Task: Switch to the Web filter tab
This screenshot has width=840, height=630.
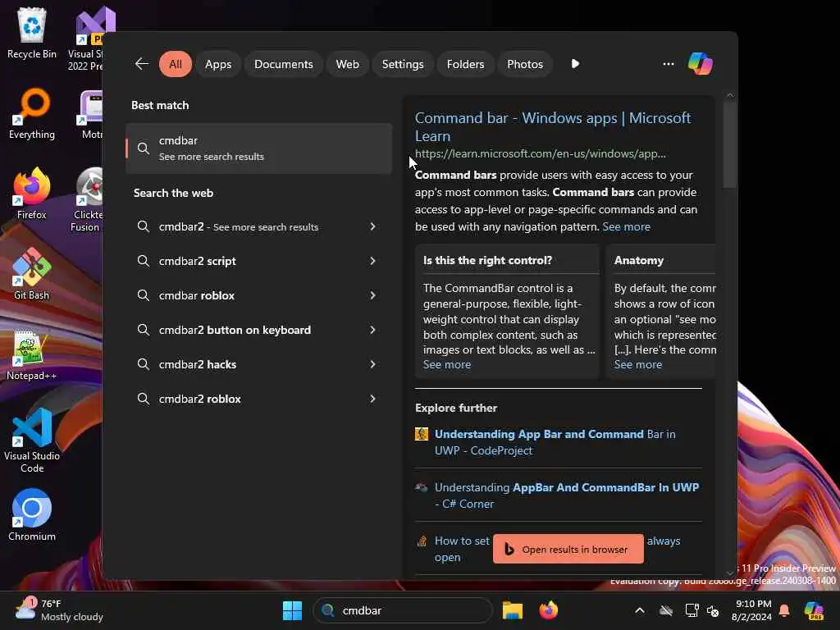Action: [347, 64]
